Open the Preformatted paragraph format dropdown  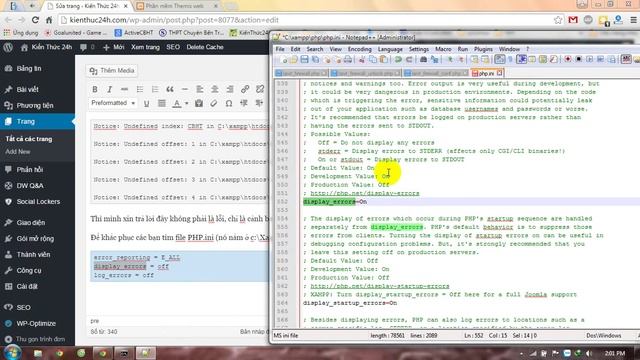(113, 103)
